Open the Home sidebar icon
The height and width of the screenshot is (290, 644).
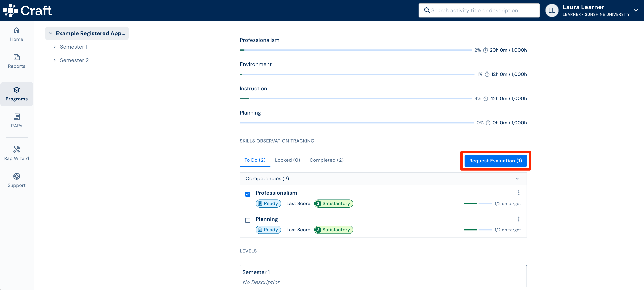click(17, 30)
